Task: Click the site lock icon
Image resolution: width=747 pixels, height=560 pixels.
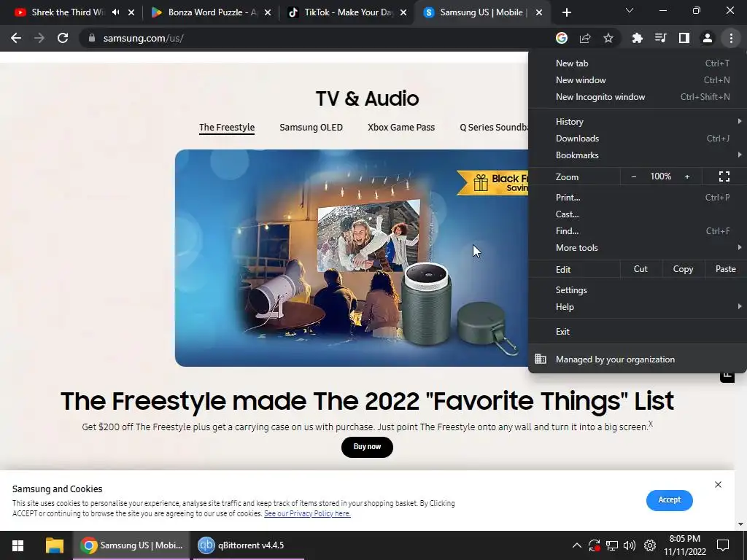Action: [92, 38]
